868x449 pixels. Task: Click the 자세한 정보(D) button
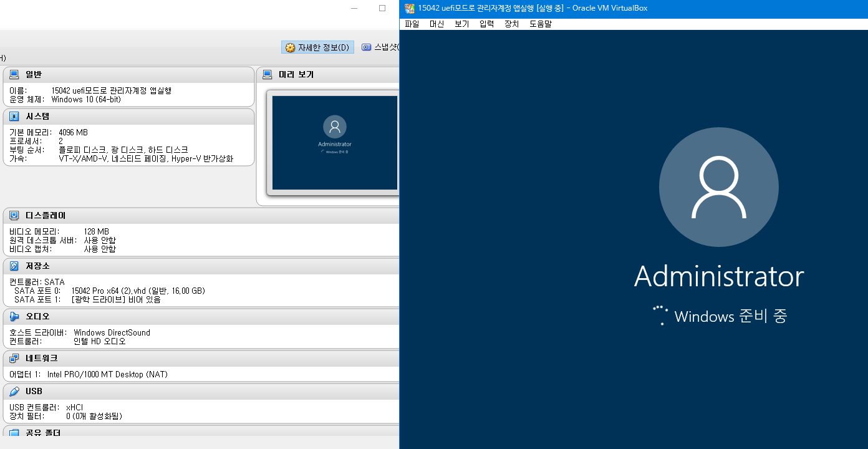tap(317, 47)
